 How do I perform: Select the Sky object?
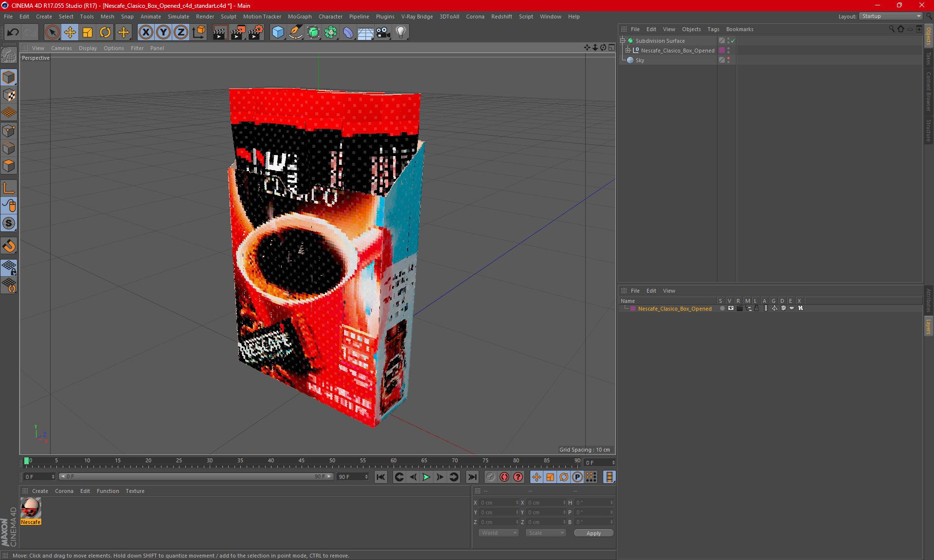pos(640,60)
